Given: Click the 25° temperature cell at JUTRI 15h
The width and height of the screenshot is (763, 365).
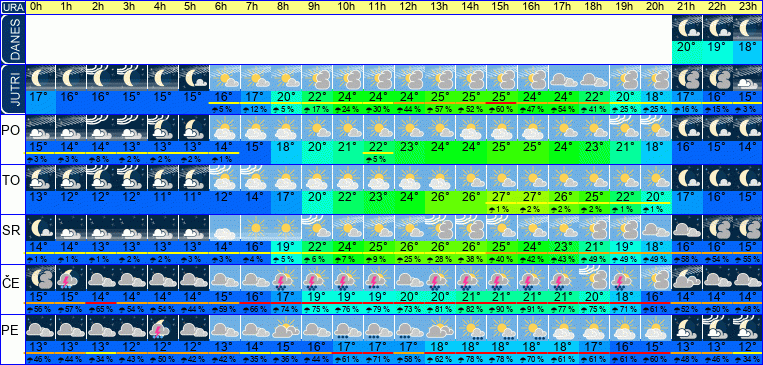Looking at the screenshot, I should [x=501, y=97].
